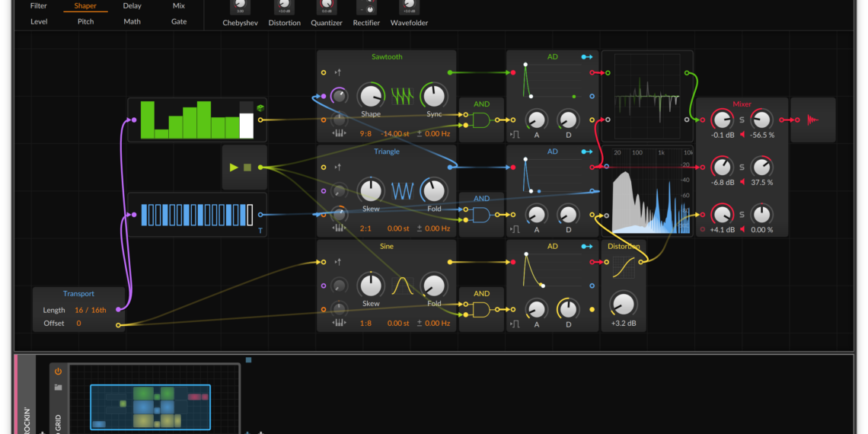Click the folder icon in device panel

[58, 387]
